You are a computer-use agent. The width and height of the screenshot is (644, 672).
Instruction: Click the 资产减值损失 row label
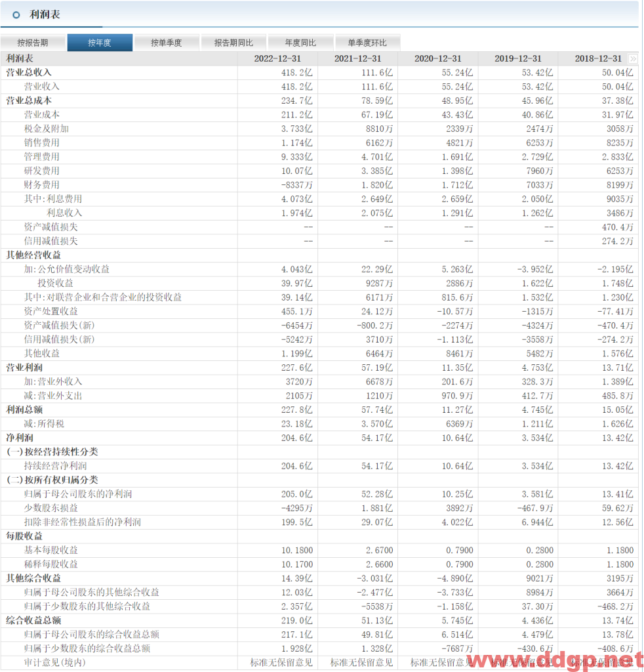[50, 227]
